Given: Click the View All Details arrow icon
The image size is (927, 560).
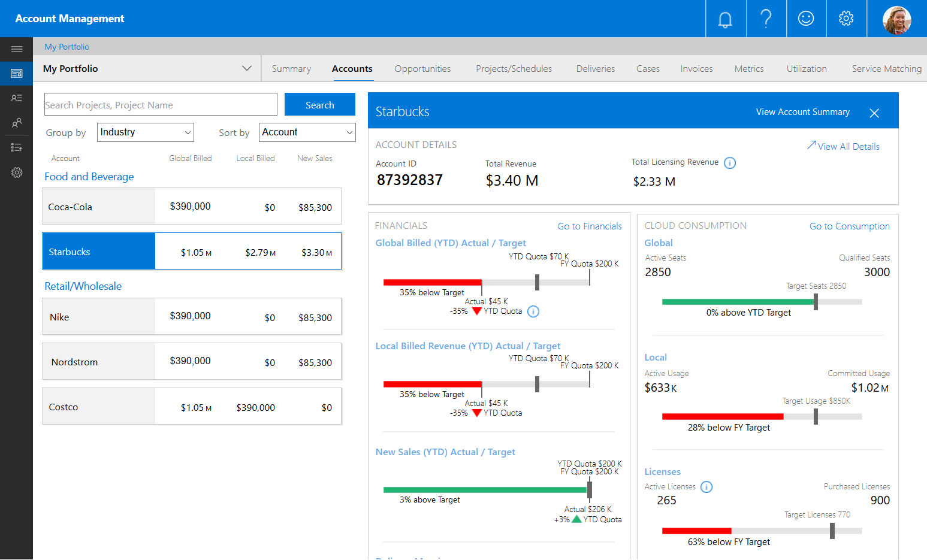Looking at the screenshot, I should pos(811,145).
